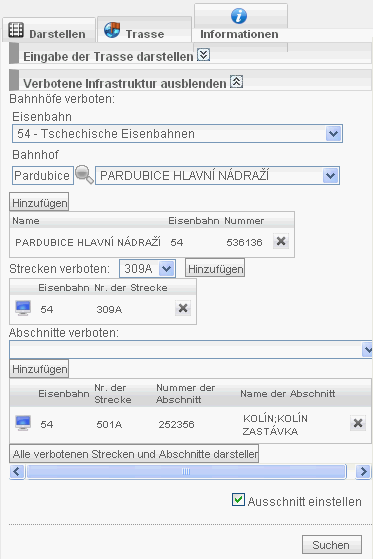This screenshot has width=373, height=559.
Task: Click the grid icon on Darstellen tab
Action: coord(16,30)
